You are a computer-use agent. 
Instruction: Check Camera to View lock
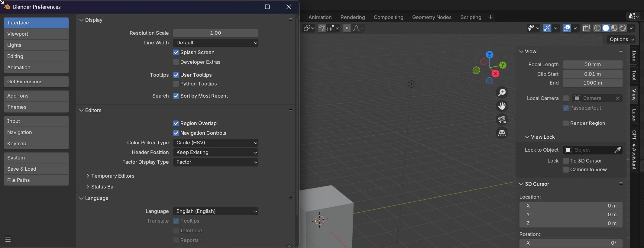[566, 169]
